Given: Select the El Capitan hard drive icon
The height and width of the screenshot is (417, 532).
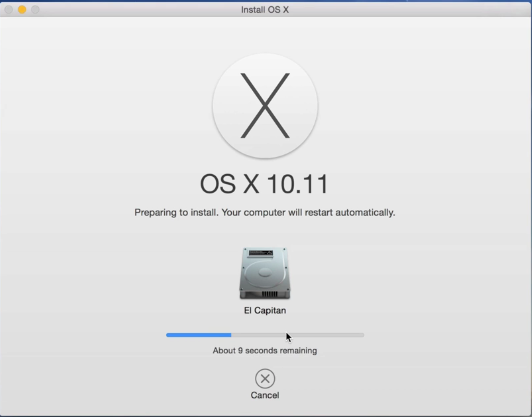Looking at the screenshot, I should [x=265, y=273].
